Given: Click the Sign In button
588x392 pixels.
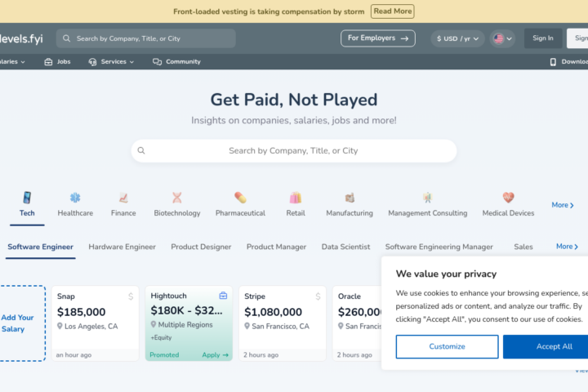Looking at the screenshot, I should point(542,38).
